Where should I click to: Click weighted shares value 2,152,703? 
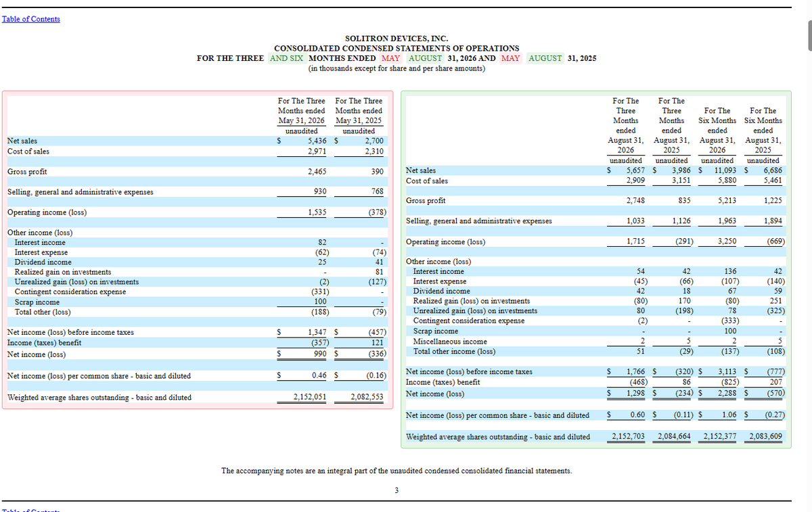coord(628,436)
